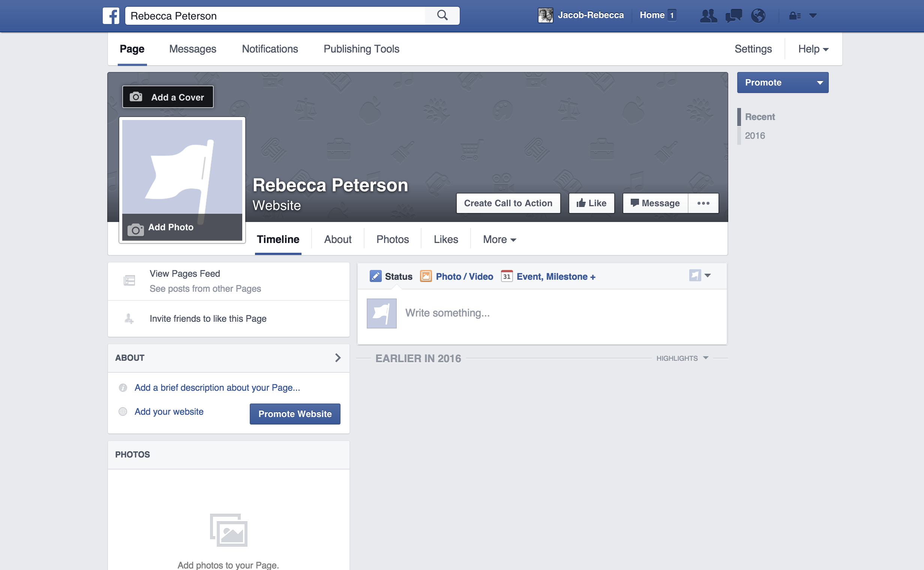Open the Friend Requests icon
The image size is (924, 570).
(708, 15)
